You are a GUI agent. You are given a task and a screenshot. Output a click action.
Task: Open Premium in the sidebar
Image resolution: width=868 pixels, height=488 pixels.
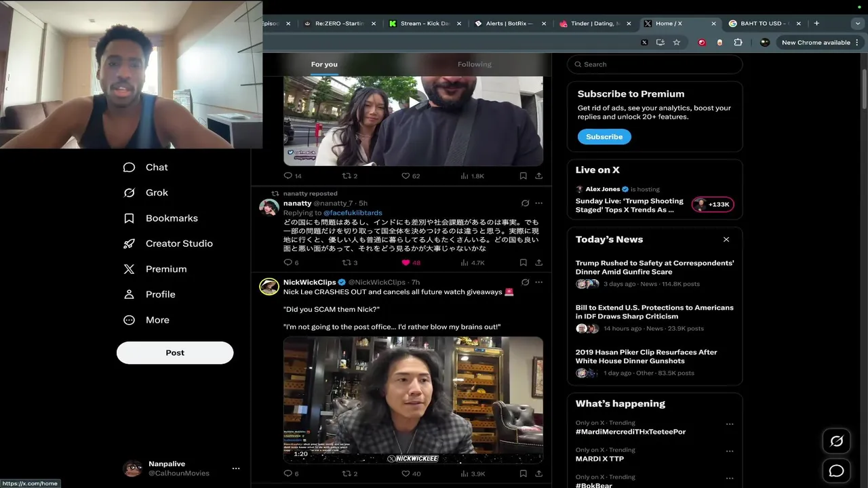click(155, 269)
